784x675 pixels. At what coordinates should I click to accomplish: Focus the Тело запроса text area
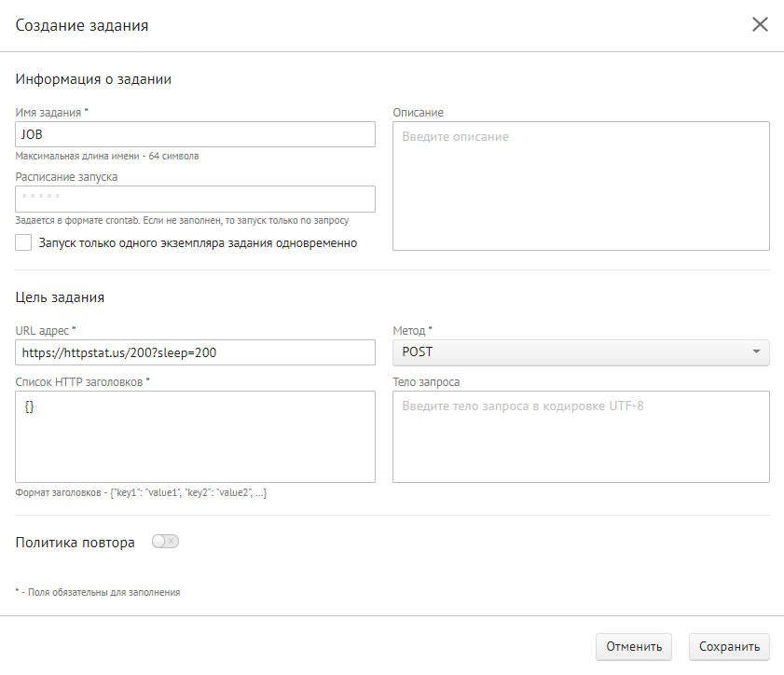581,436
